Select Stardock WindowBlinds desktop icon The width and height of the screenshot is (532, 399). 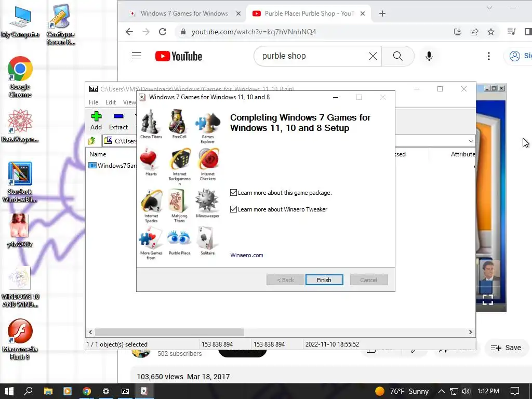click(x=20, y=182)
